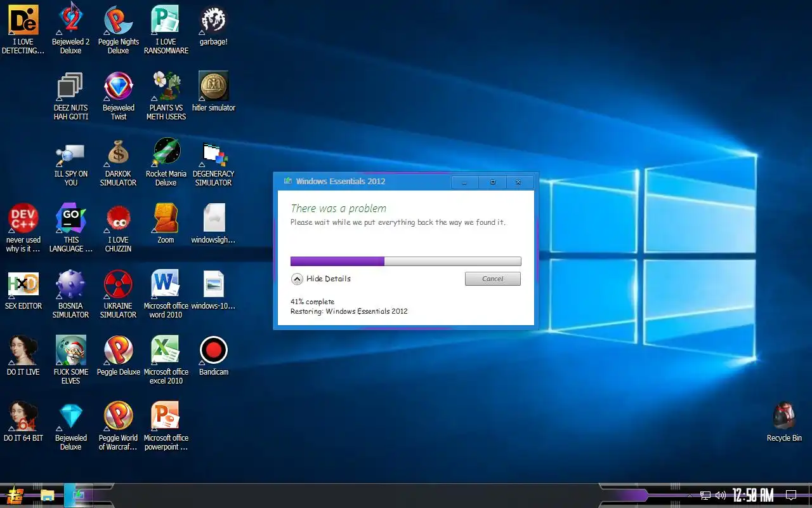This screenshot has width=812, height=508.
Task: Click Cancel in Windows Essentials dialog
Action: pos(492,279)
